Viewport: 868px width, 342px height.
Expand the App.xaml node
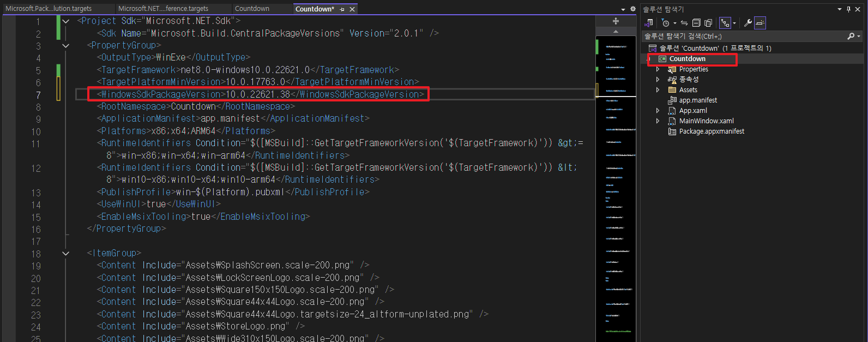coord(658,111)
